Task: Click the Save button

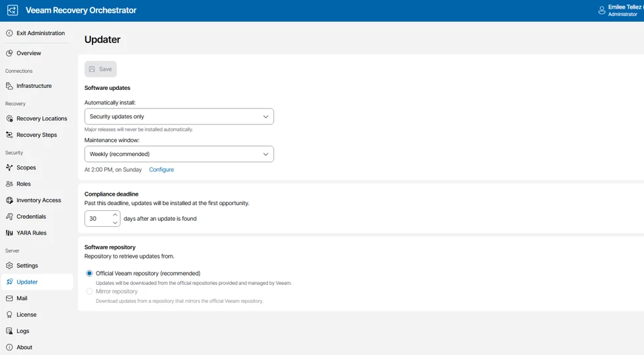Action: 100,69
